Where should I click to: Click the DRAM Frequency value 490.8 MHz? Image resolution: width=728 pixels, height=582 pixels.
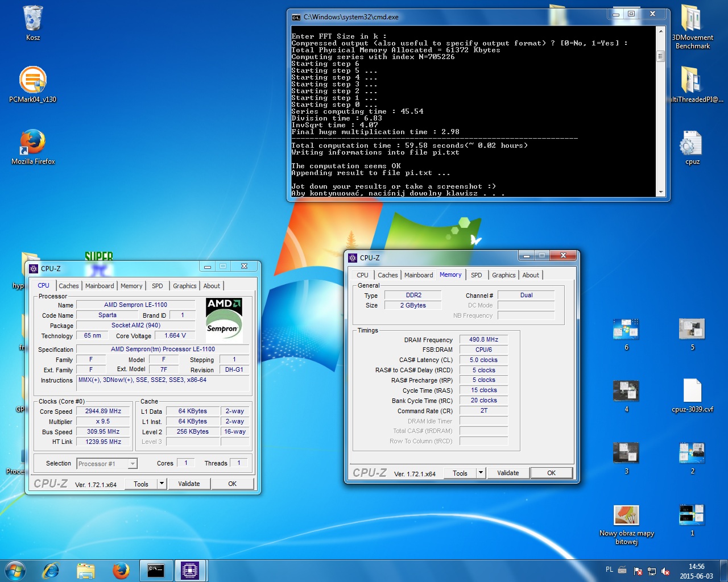coord(483,339)
